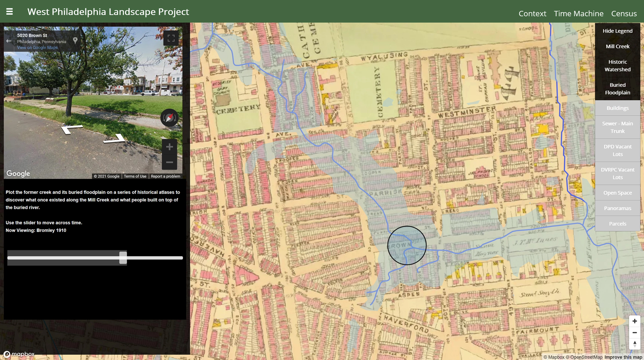644x360 pixels.
Task: Toggle the Buried Floodplain layer
Action: [617, 89]
